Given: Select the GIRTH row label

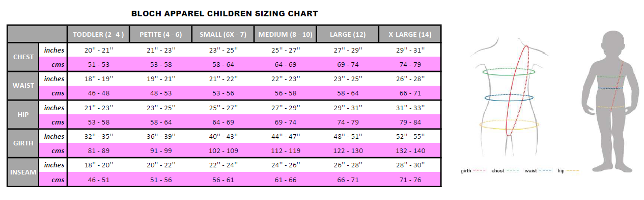Looking at the screenshot, I should [23, 143].
